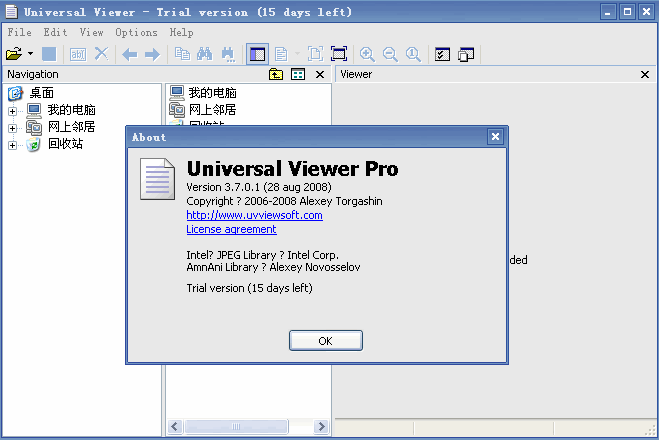
Task: Click the Delete file X icon
Action: (101, 54)
